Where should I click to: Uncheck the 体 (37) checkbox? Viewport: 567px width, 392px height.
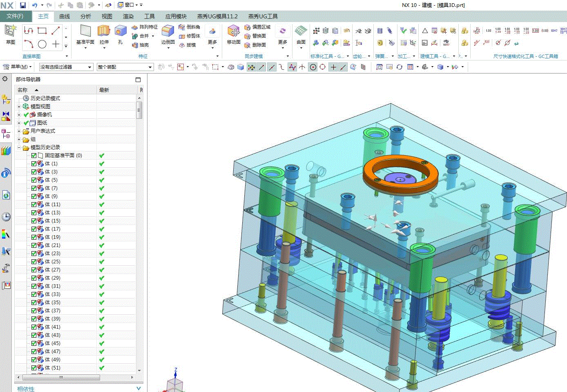point(34,311)
